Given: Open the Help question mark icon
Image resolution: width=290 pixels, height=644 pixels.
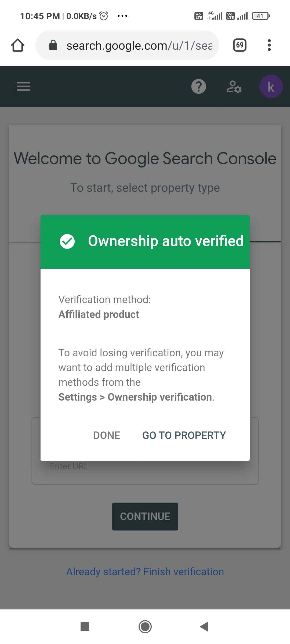Looking at the screenshot, I should (x=199, y=86).
